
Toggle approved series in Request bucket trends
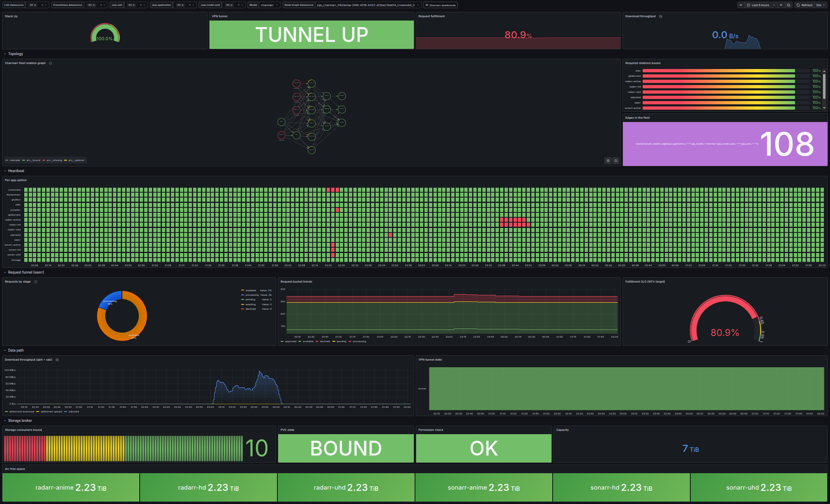point(288,341)
